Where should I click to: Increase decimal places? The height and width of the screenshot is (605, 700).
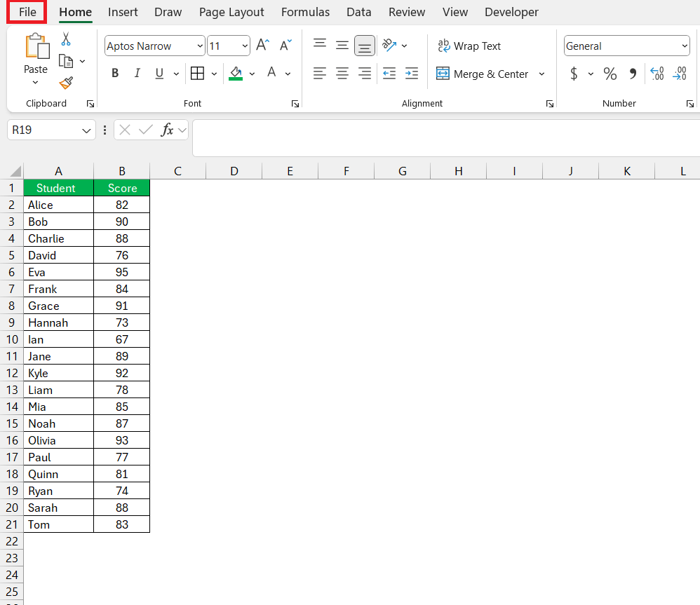[x=657, y=73]
